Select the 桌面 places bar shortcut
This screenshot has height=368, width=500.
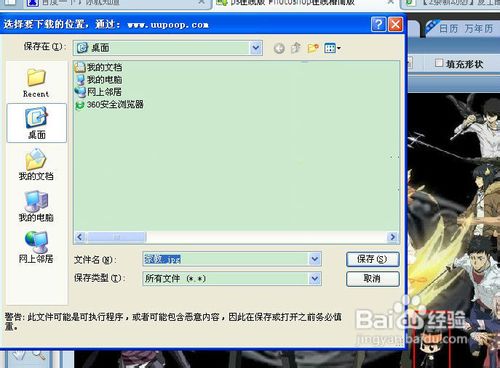click(36, 123)
